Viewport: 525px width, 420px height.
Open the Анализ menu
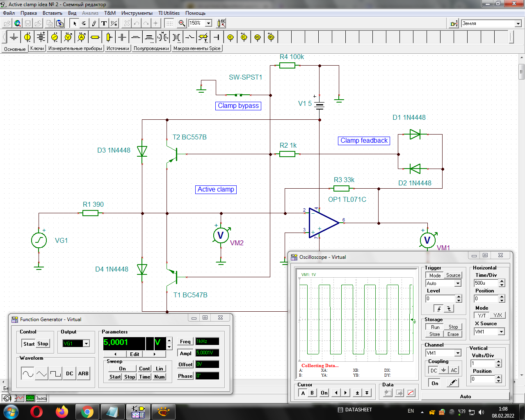coord(90,13)
